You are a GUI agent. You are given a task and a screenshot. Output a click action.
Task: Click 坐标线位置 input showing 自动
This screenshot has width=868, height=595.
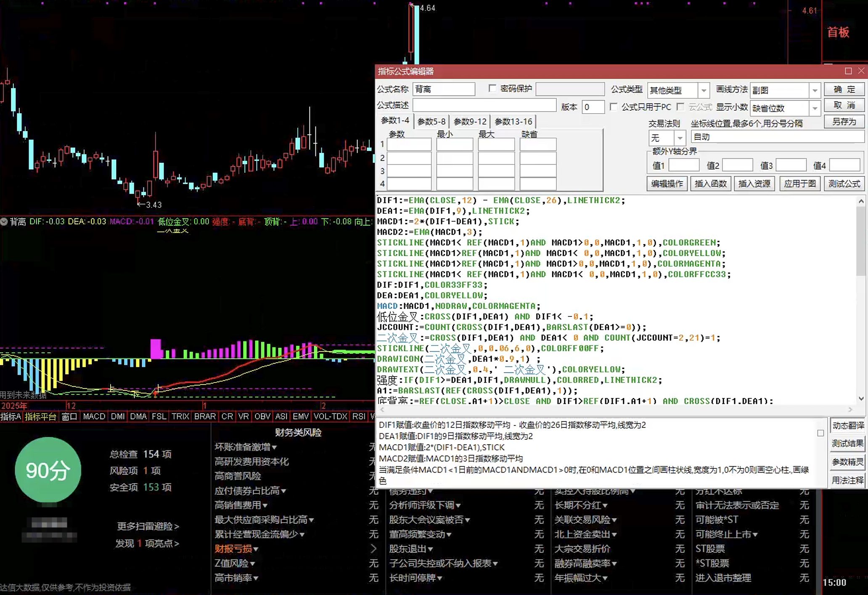[x=777, y=137]
